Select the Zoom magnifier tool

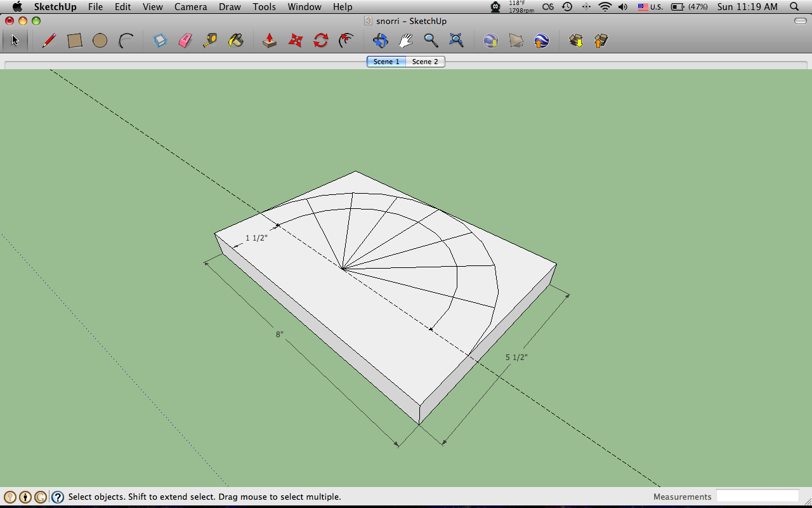(x=431, y=41)
